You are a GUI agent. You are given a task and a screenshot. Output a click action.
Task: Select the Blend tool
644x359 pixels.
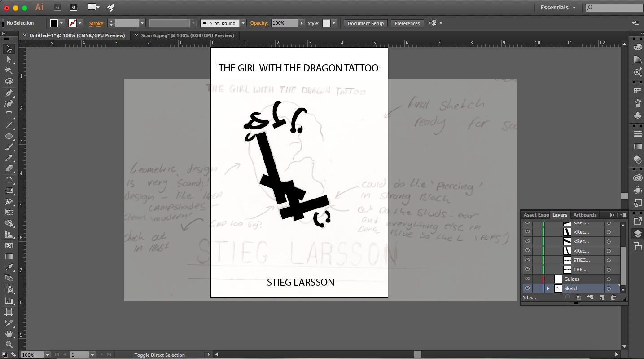pyautogui.click(x=9, y=278)
